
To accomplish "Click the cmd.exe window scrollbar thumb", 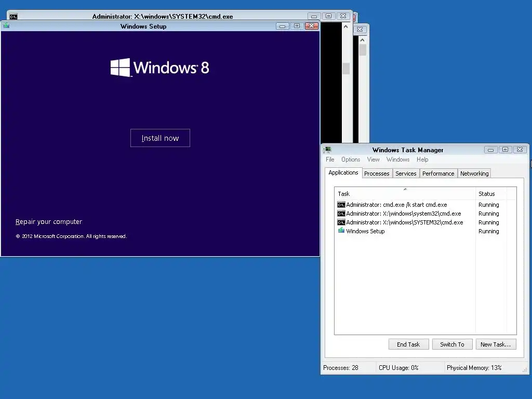I will pyautogui.click(x=346, y=68).
